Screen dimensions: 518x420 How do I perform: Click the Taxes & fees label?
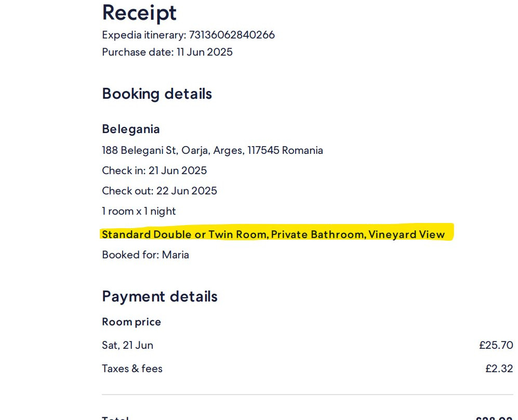tap(132, 369)
